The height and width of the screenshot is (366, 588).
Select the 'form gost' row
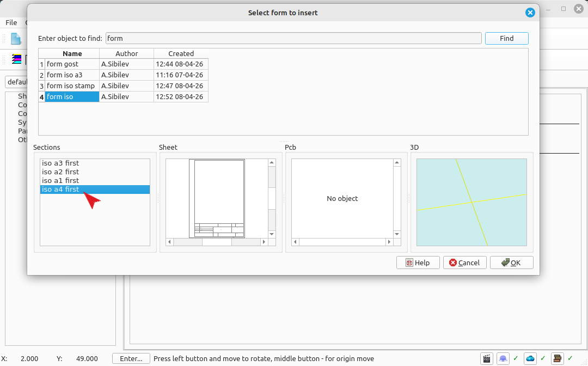(72, 64)
